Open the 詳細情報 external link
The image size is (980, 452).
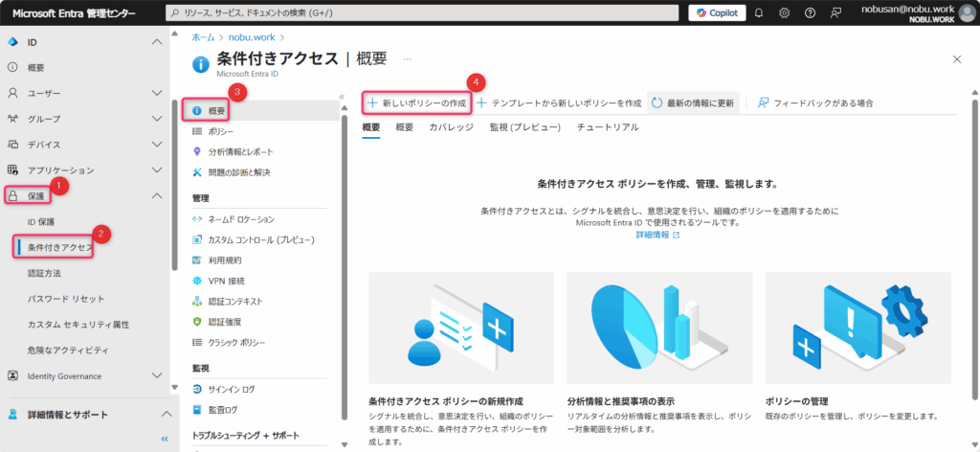[x=657, y=235]
